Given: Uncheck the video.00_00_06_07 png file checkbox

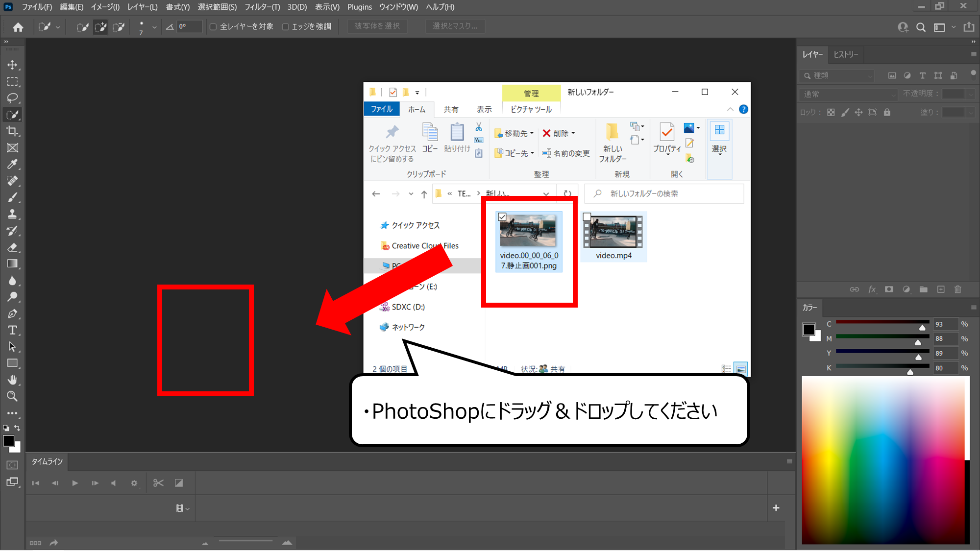Looking at the screenshot, I should click(502, 216).
